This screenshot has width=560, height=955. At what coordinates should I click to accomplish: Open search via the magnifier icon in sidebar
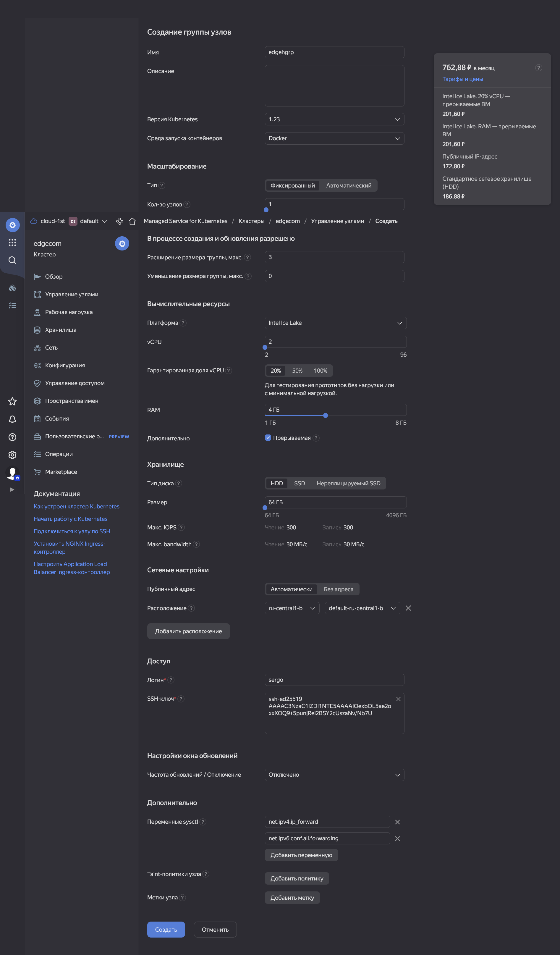click(12, 260)
